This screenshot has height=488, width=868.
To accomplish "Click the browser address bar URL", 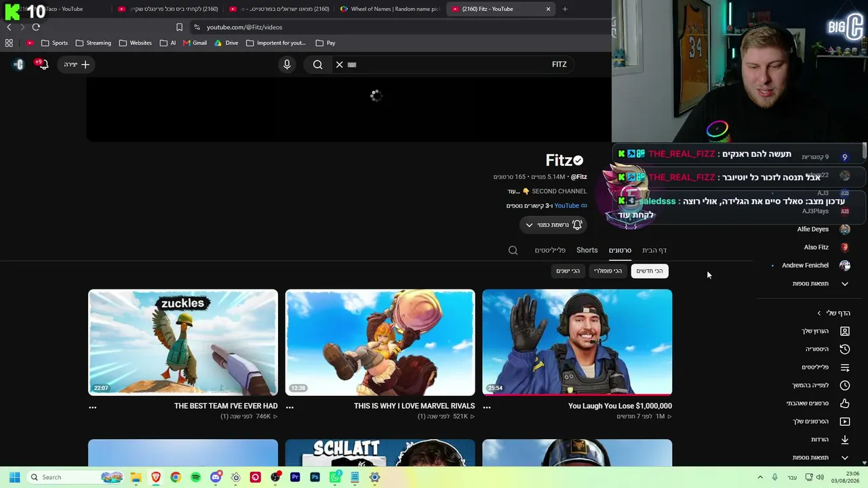I will (x=244, y=27).
